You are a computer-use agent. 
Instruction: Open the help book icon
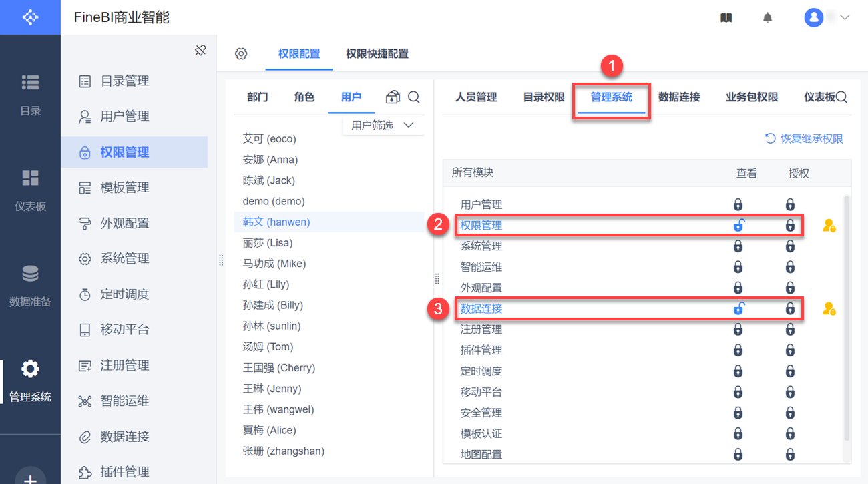[x=726, y=18]
